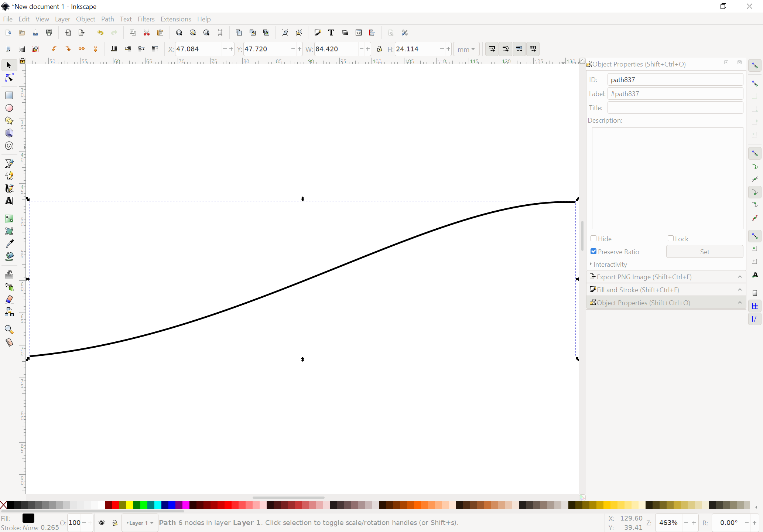Uncheck Preserve Ratio checkbox
This screenshot has height=532, width=763.
tap(593, 251)
